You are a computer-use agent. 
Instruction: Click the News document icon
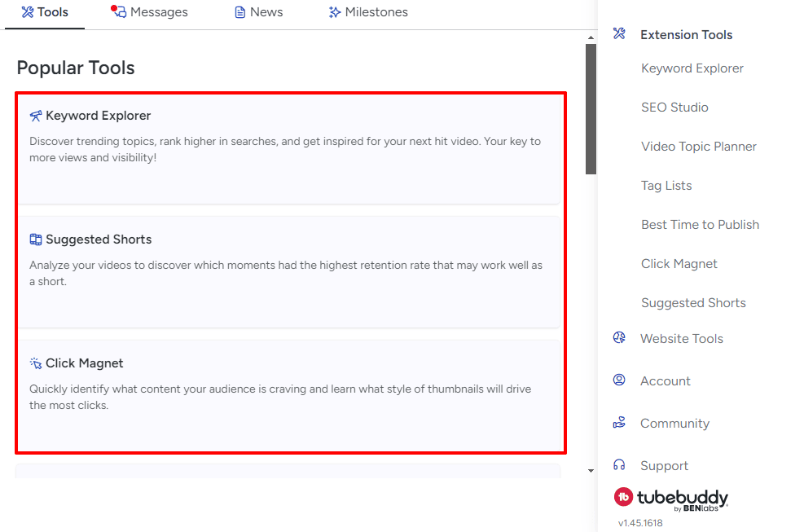240,12
